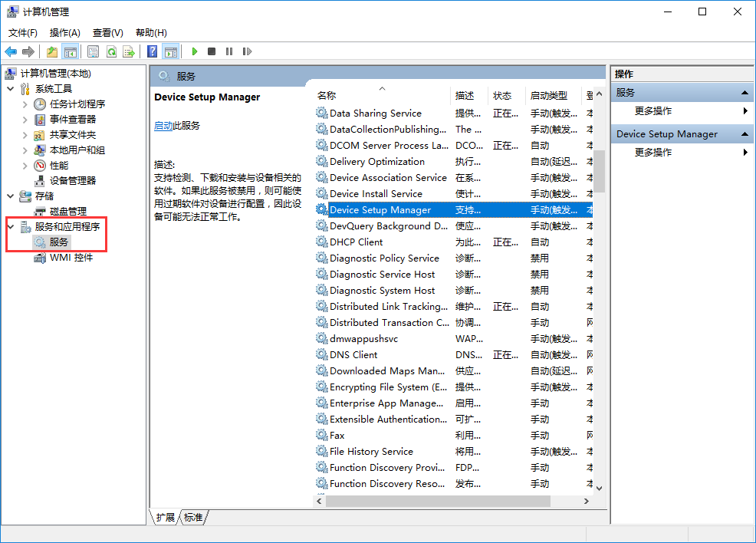The width and height of the screenshot is (756, 543).
Task: Click the 启动 link to start service
Action: click(x=163, y=126)
